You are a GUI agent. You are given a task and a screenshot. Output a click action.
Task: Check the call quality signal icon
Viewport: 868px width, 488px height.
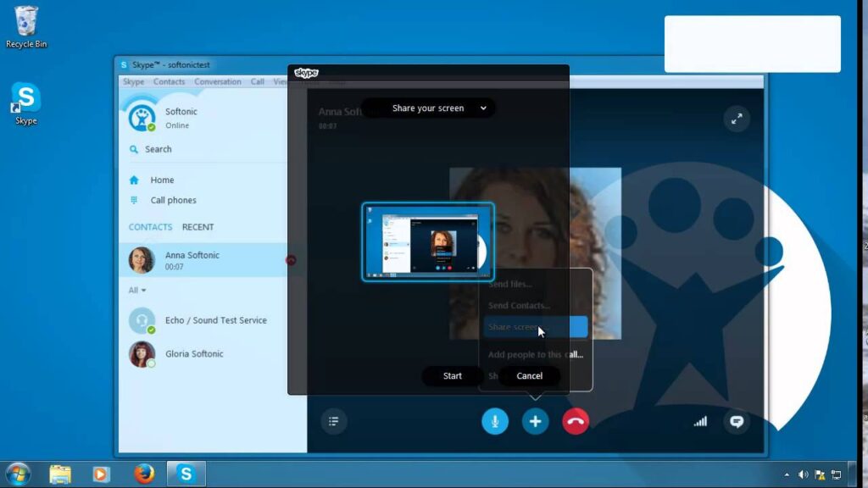pyautogui.click(x=700, y=422)
